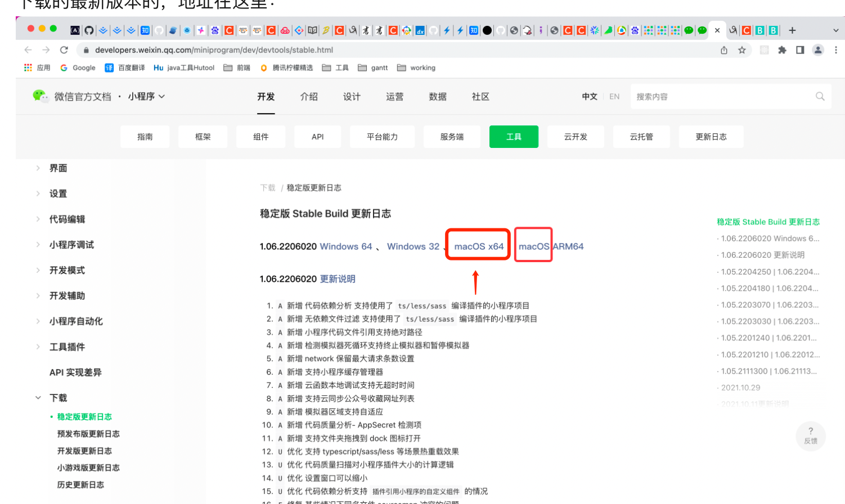This screenshot has width=845, height=504.
Task: Open the java工具Hutool bookmark
Action: 184,67
